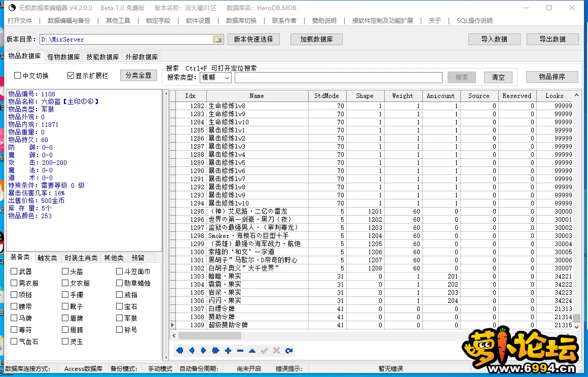Go to next record arrow

[x=204, y=350]
